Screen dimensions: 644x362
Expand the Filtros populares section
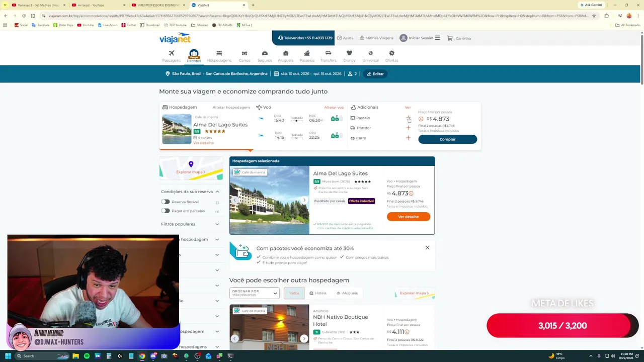(x=217, y=224)
